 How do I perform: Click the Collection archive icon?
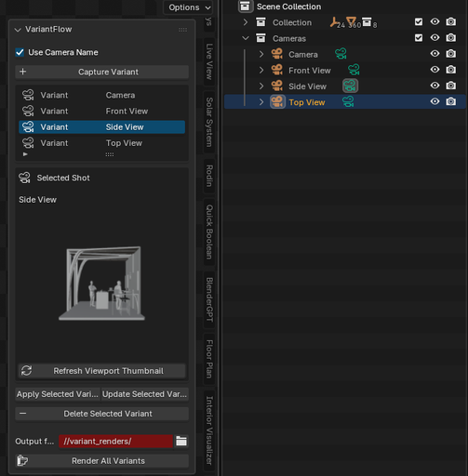point(261,22)
